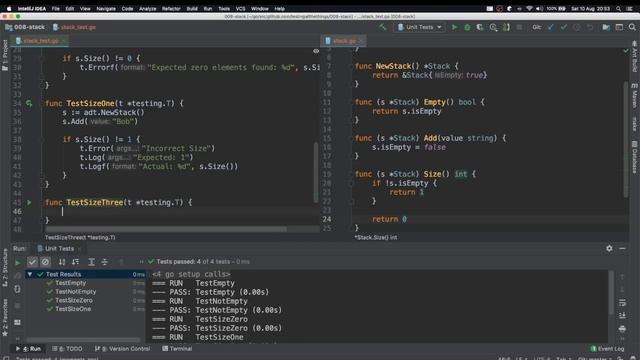Open the Build menu

coord(192,9)
